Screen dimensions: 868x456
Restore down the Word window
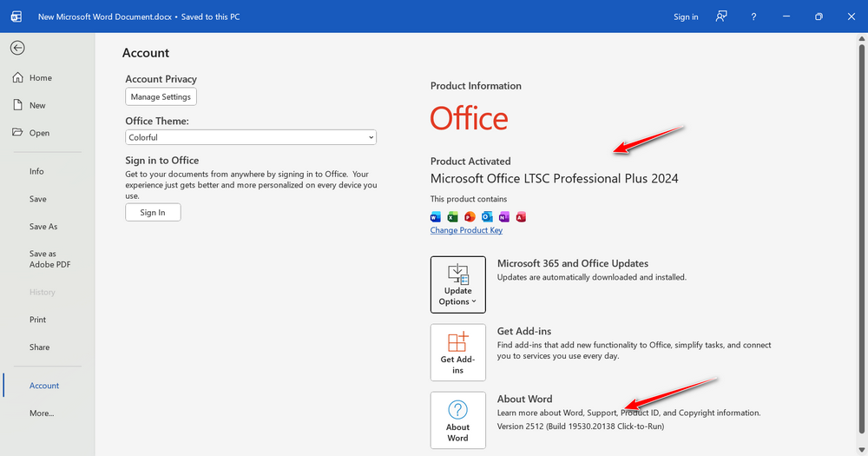[x=819, y=17]
